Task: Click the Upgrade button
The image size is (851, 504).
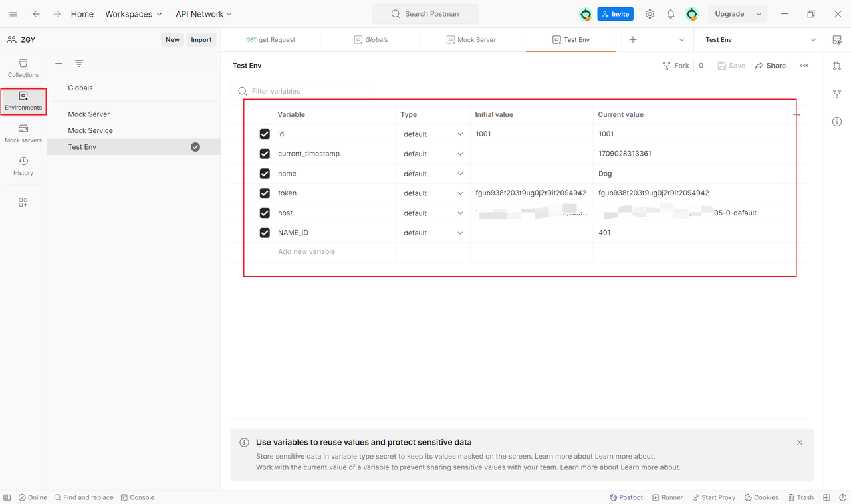Action: coord(729,14)
